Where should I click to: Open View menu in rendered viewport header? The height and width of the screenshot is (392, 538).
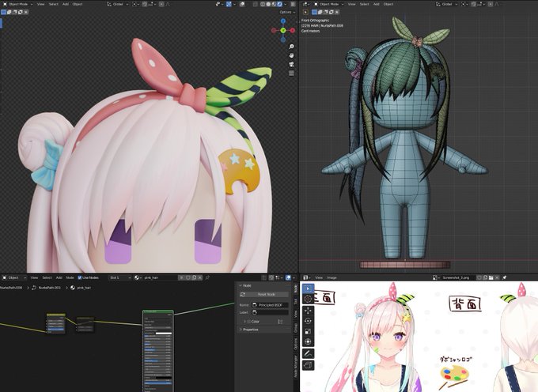pos(40,4)
